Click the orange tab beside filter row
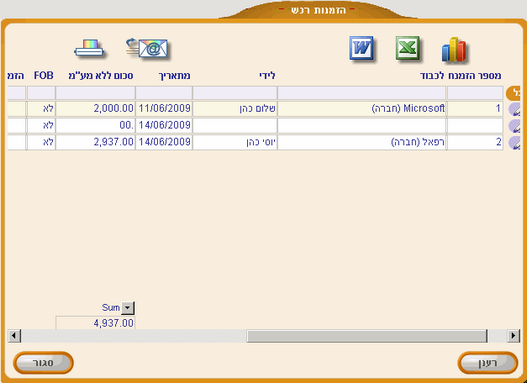 514,93
